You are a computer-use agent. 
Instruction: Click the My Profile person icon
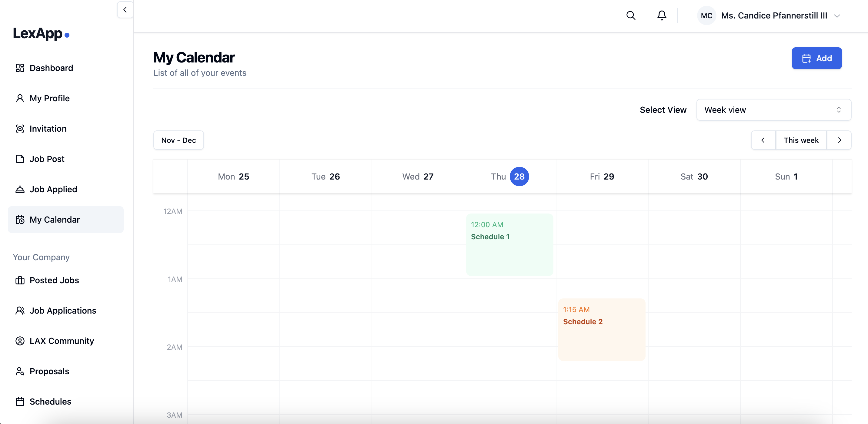pos(20,98)
